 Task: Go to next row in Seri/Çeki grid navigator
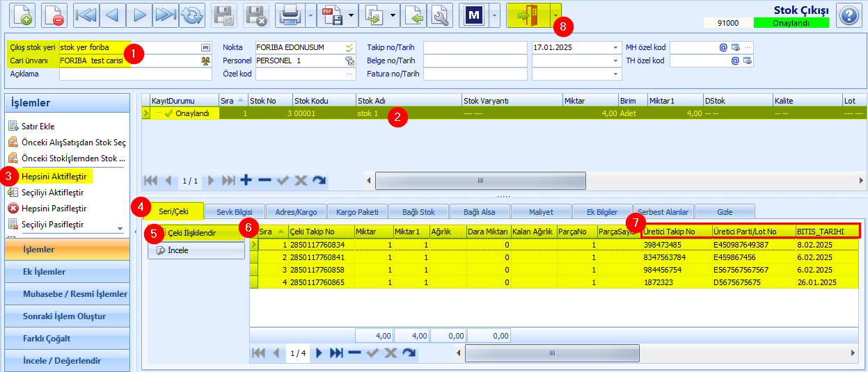319,353
